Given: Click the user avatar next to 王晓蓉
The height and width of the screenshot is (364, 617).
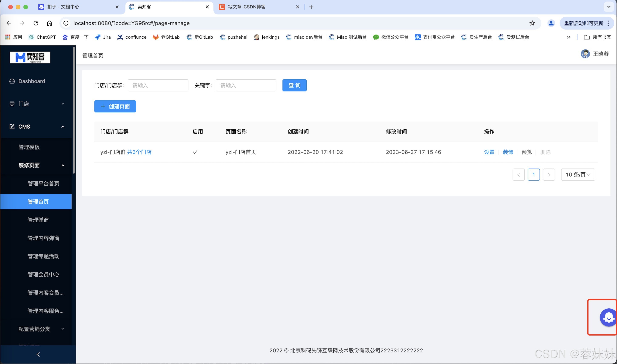Looking at the screenshot, I should pyautogui.click(x=585, y=54).
